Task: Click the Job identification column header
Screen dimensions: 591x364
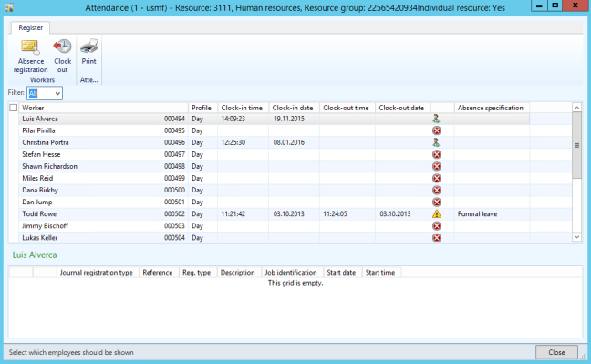Action: click(293, 273)
